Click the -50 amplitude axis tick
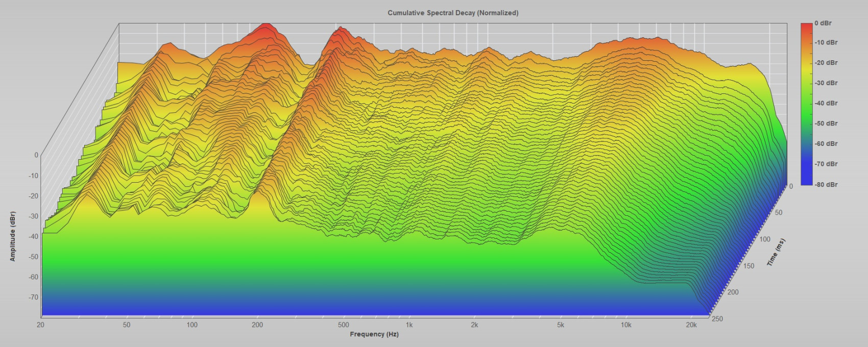The height and width of the screenshot is (347, 868). 33,257
